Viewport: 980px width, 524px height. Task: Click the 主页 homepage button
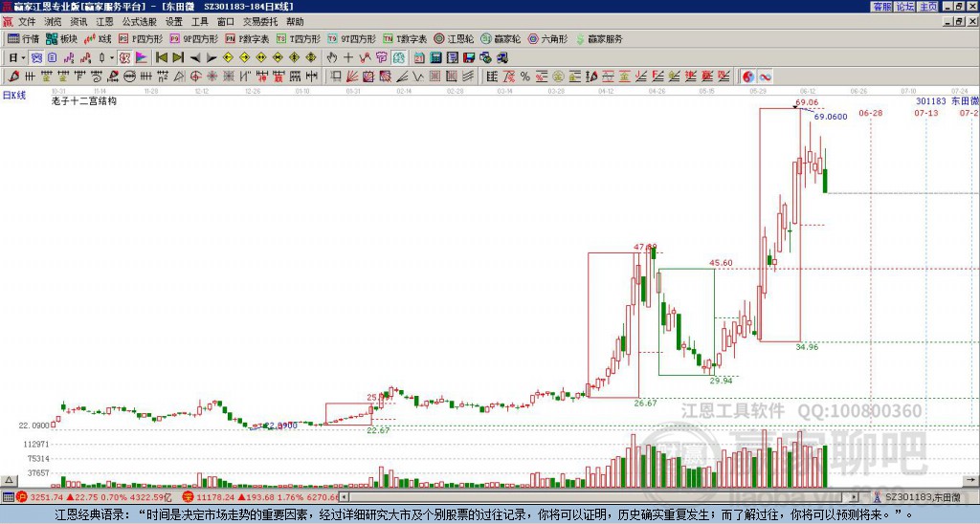pyautogui.click(x=927, y=7)
